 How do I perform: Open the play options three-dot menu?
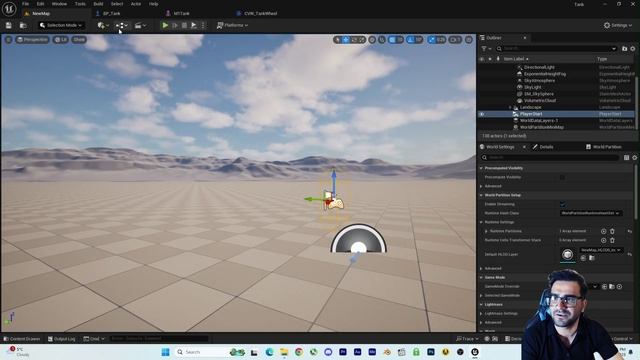click(203, 25)
